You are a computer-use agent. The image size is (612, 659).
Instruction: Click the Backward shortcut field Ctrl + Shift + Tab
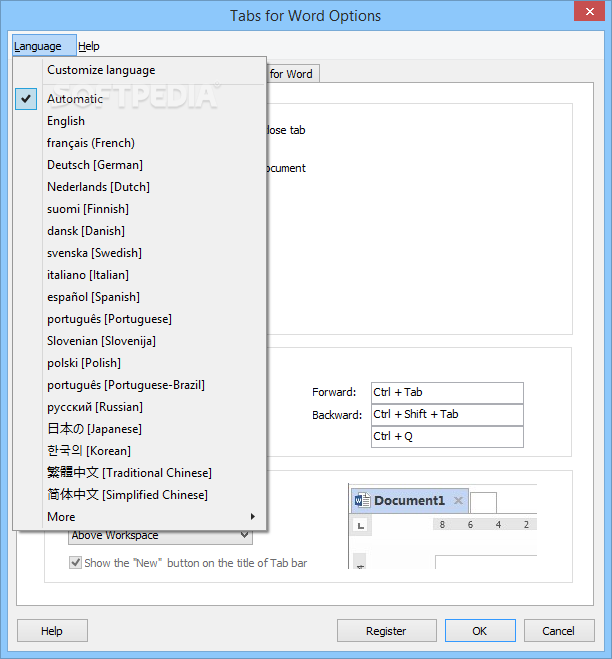coord(447,414)
